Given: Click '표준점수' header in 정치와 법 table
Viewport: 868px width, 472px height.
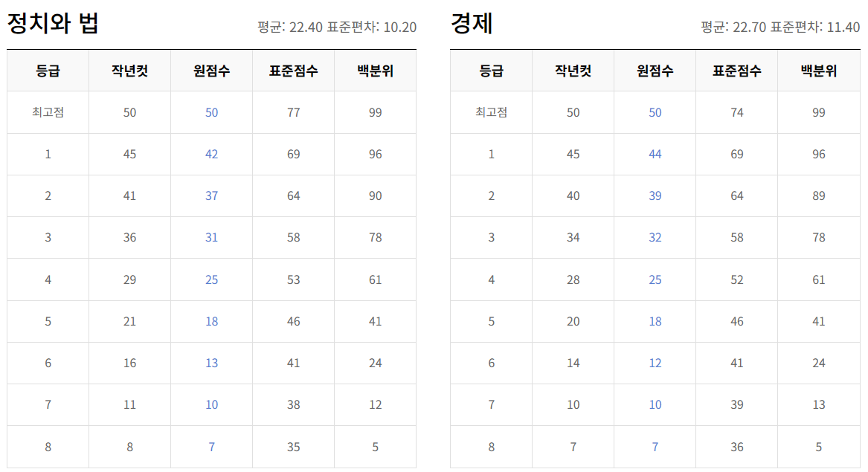Looking at the screenshot, I should click(293, 71).
